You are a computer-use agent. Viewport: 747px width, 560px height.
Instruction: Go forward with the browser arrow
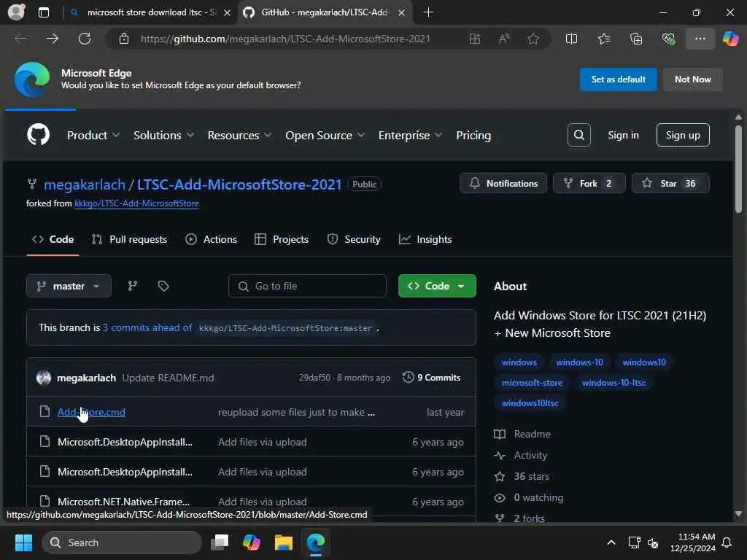[53, 39]
